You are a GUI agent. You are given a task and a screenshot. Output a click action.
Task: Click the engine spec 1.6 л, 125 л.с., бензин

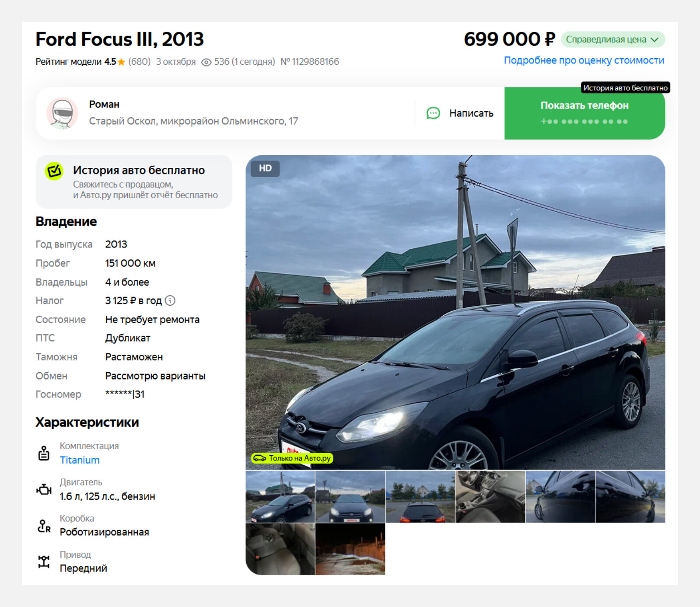(x=108, y=496)
